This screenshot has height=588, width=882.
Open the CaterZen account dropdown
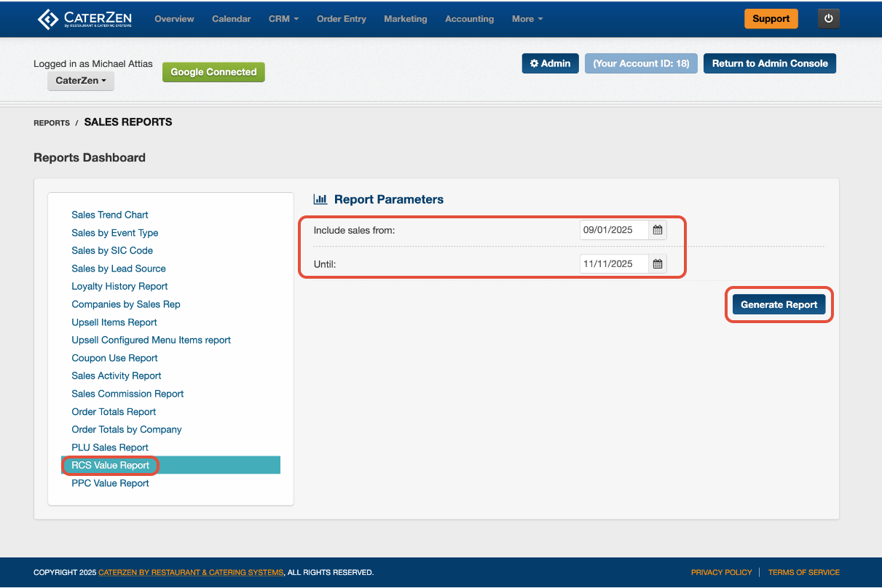[81, 81]
